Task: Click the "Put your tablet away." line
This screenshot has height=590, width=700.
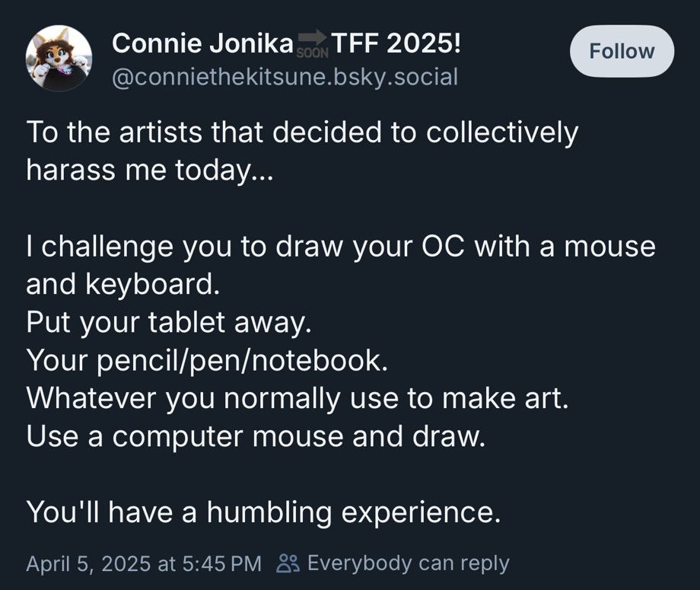Action: 169,322
